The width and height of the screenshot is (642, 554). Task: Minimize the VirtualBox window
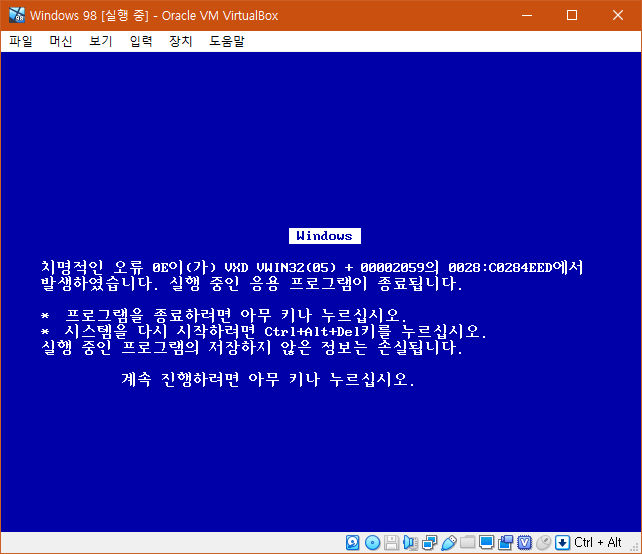click(527, 16)
